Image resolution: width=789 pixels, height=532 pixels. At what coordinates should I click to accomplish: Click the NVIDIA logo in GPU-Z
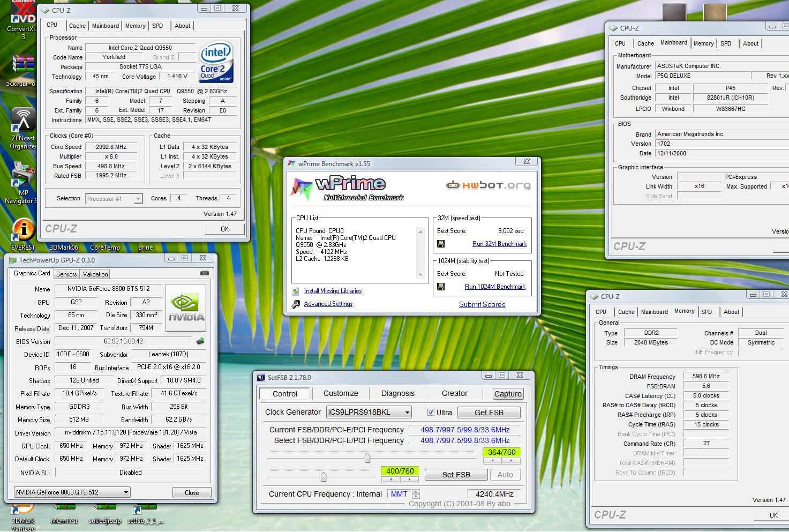[186, 308]
